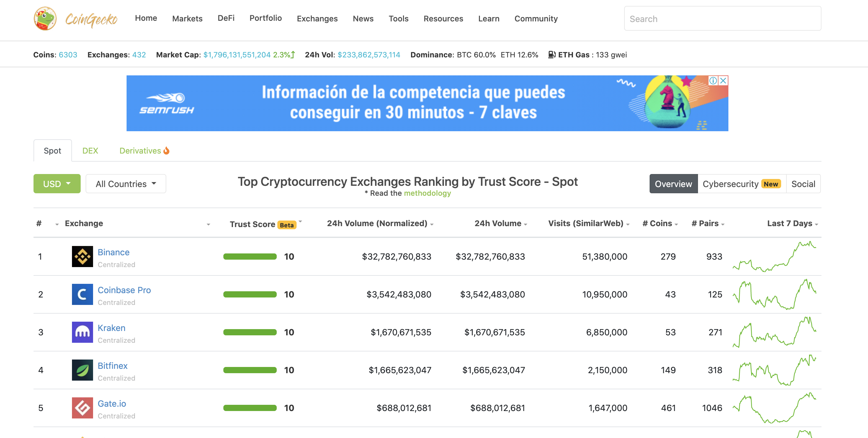Click the ETH Gas pump icon
868x438 pixels.
pos(552,54)
